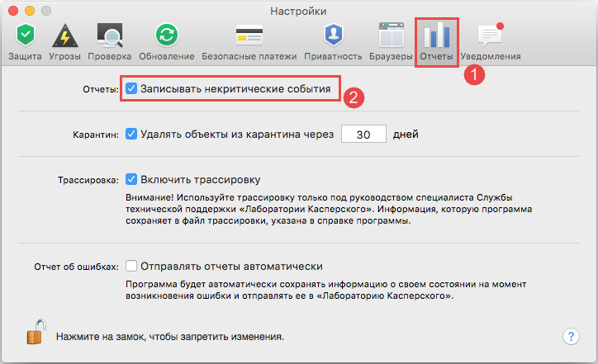
Task: Open the Обновление update pane
Action: pyautogui.click(x=167, y=42)
